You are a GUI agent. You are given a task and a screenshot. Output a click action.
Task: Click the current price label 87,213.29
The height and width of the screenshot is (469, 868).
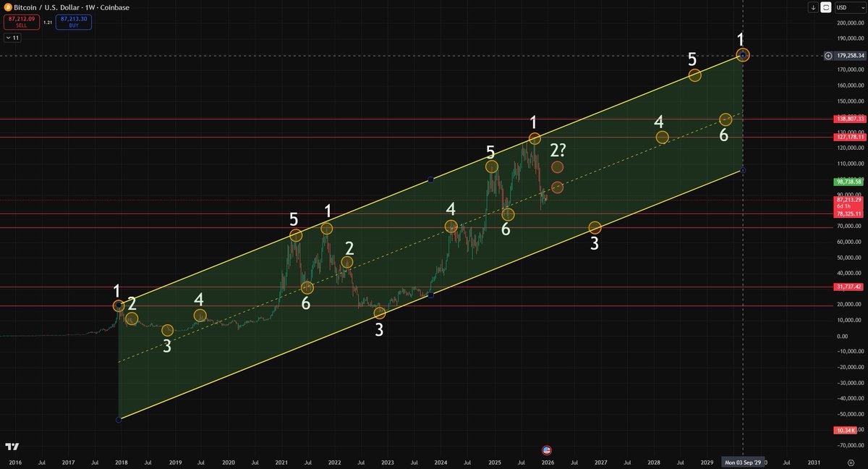848,200
